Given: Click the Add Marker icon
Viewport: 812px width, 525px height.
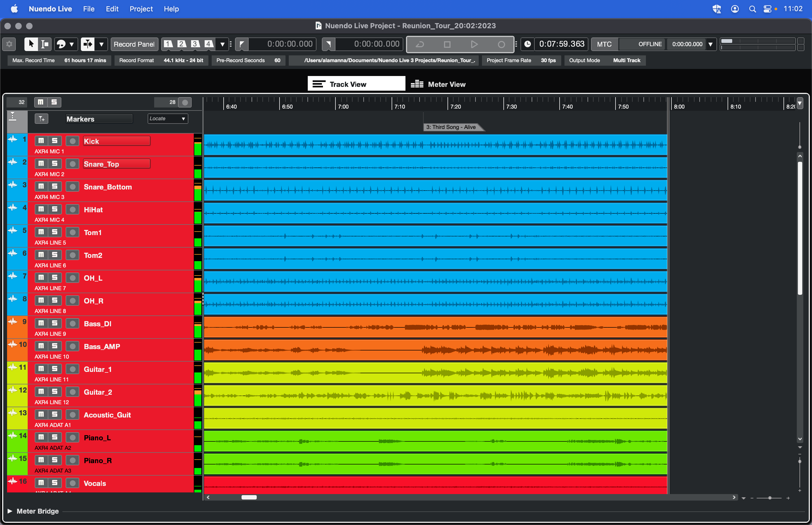Looking at the screenshot, I should click(x=42, y=119).
